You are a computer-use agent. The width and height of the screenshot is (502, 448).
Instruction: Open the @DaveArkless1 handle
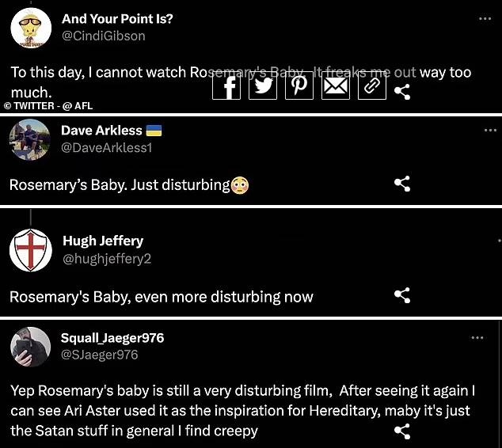tap(106, 147)
